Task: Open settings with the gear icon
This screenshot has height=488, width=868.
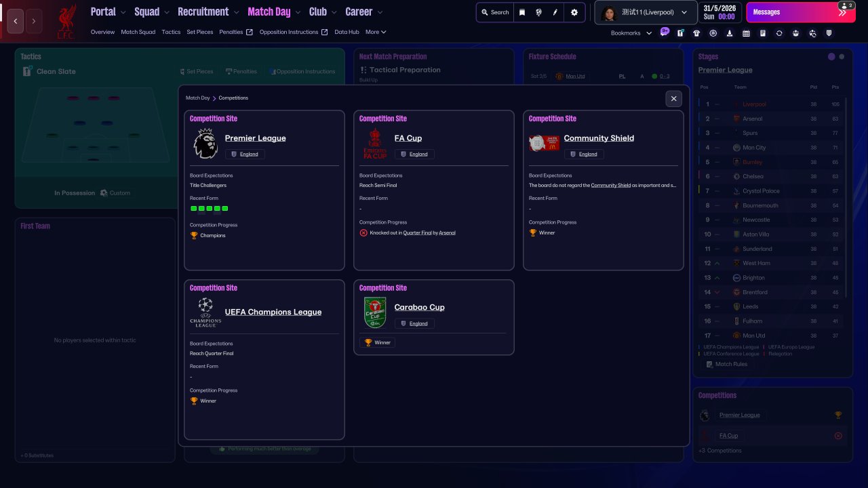Action: pyautogui.click(x=574, y=12)
